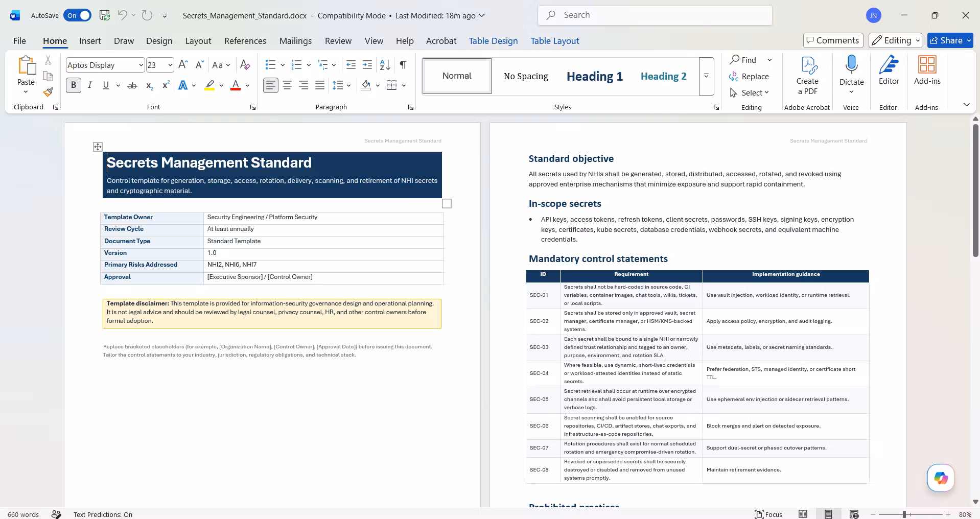Cut selection with the scissors icon

tap(48, 60)
